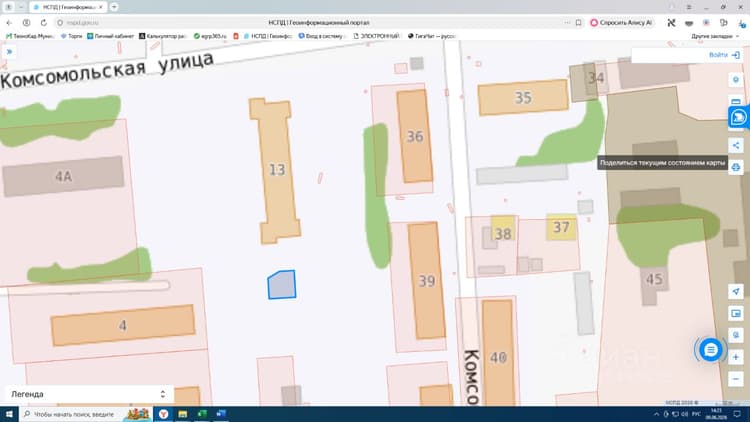Open Другие закладки bookmarks dropdown
The width and height of the screenshot is (750, 422).
point(715,36)
